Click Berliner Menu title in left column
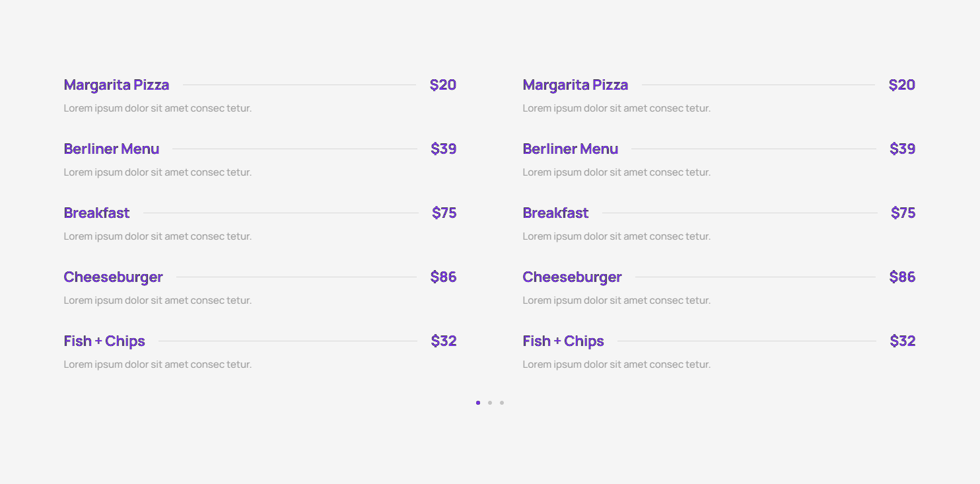The height and width of the screenshot is (484, 980). point(112,149)
